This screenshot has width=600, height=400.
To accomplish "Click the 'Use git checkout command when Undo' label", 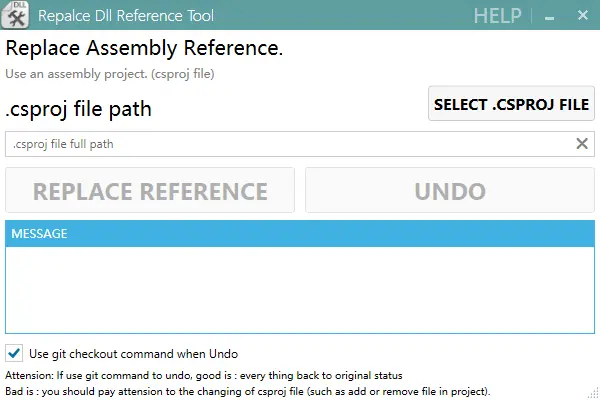I will click(134, 354).
